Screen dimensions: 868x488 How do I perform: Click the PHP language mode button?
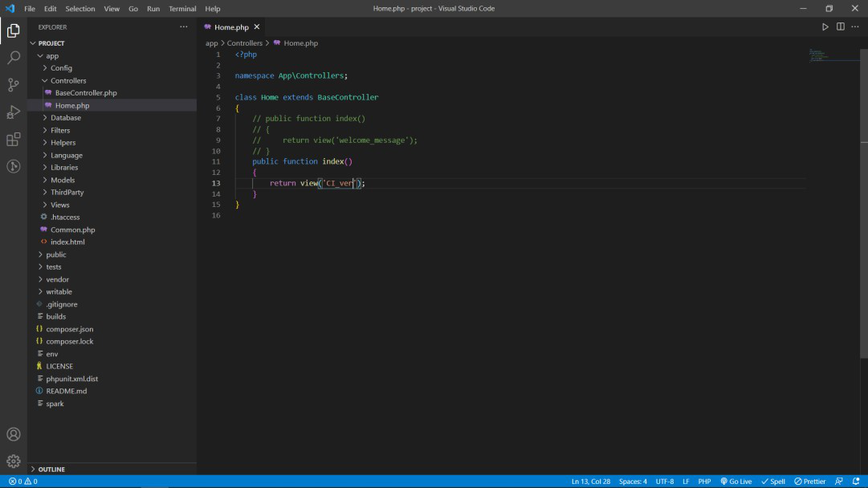pyautogui.click(x=704, y=482)
